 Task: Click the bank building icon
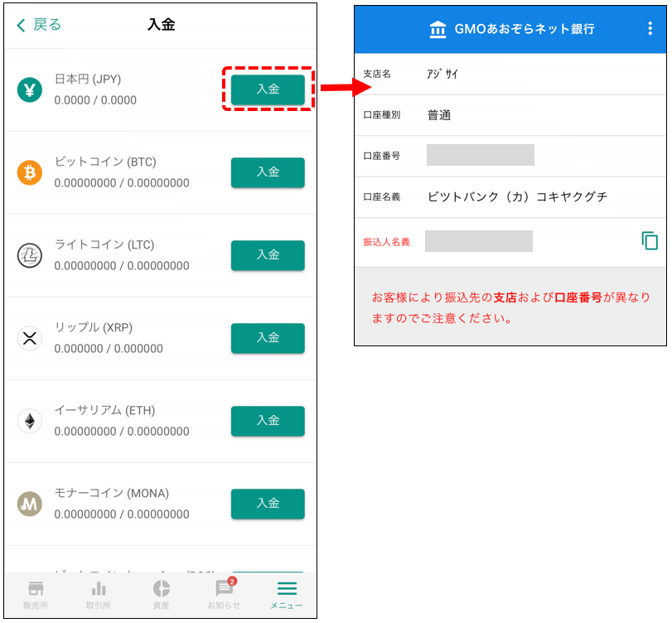438,29
